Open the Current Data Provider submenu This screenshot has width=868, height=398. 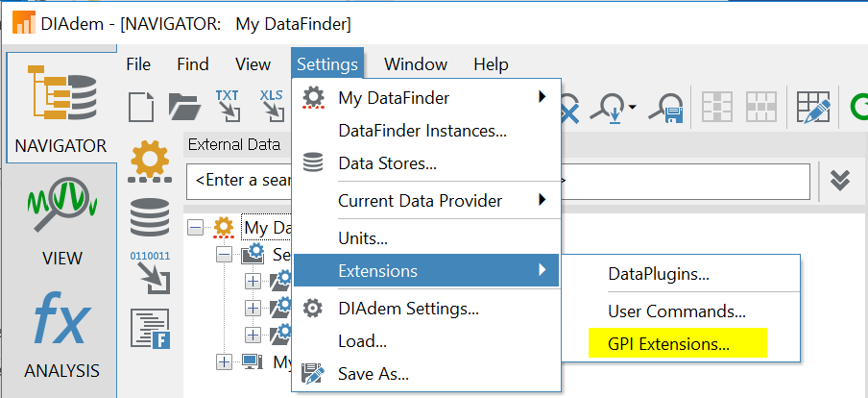pyautogui.click(x=426, y=200)
